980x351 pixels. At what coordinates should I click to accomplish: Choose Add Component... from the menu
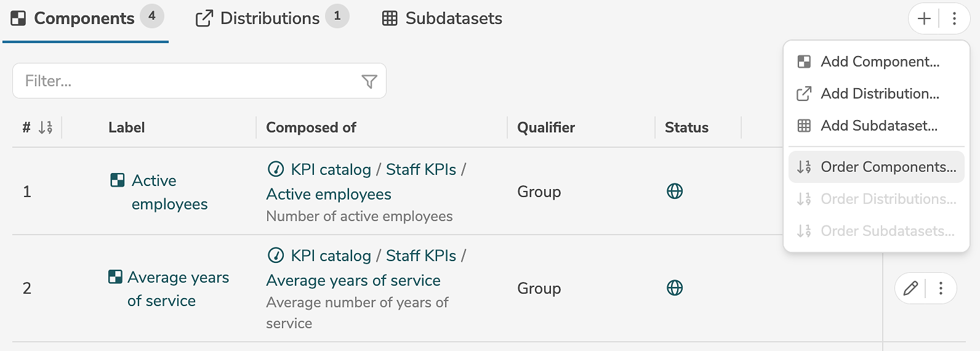[879, 62]
